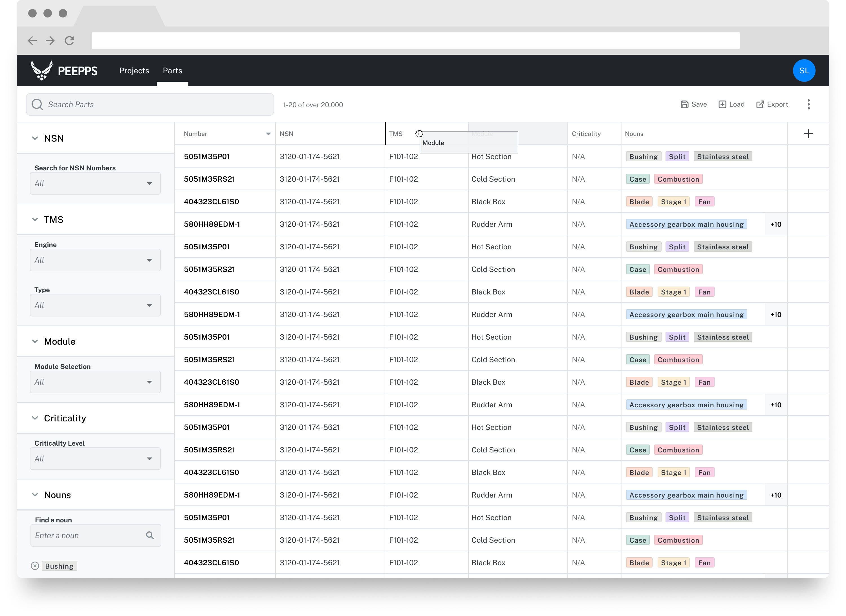This screenshot has height=616, width=846.
Task: Open the vertical three-dot more menu
Action: (808, 104)
